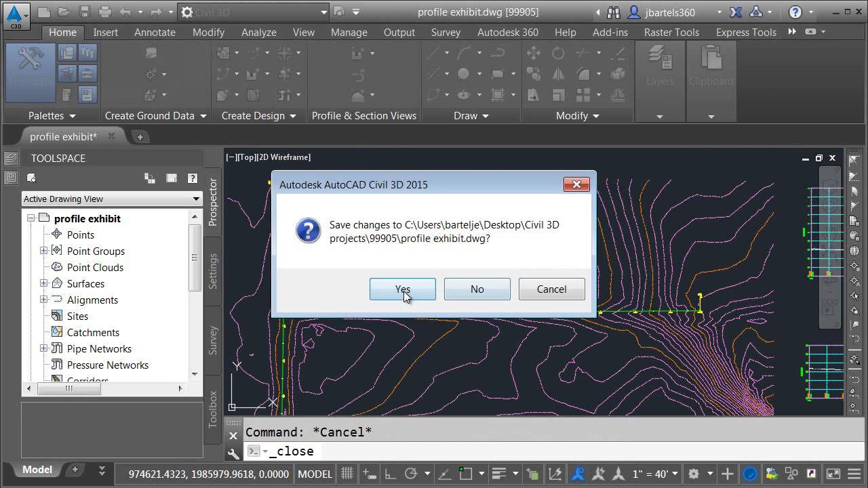Select Pressure Networks in the Prospector tree
The height and width of the screenshot is (488, 868).
(108, 365)
